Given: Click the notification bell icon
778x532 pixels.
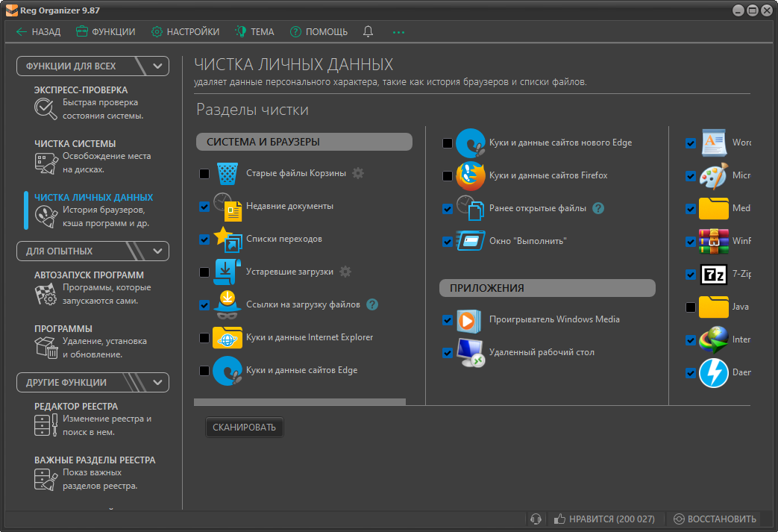Looking at the screenshot, I should click(368, 32).
